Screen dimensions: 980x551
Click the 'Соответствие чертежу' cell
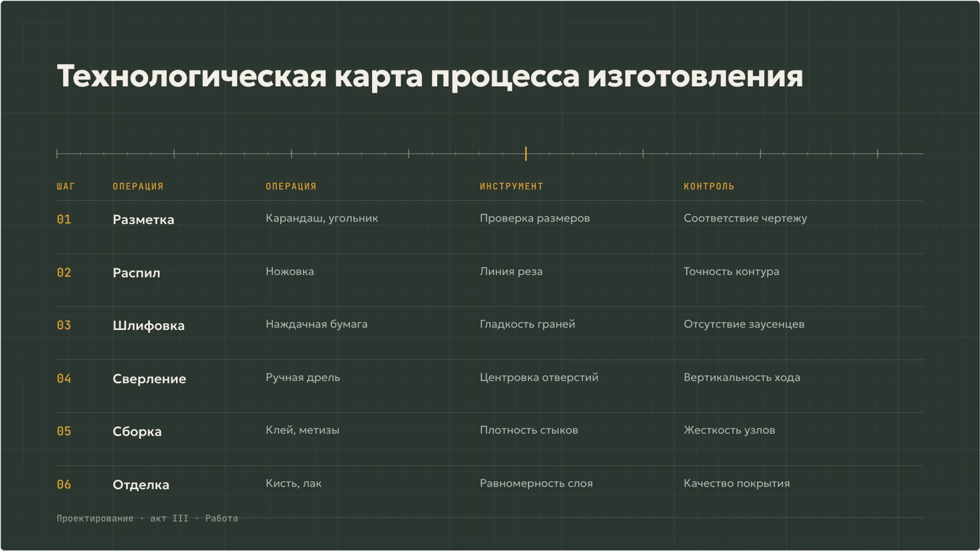tap(745, 218)
